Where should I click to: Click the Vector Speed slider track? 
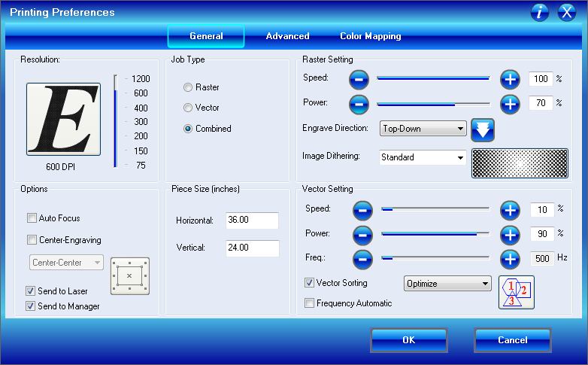[435, 208]
